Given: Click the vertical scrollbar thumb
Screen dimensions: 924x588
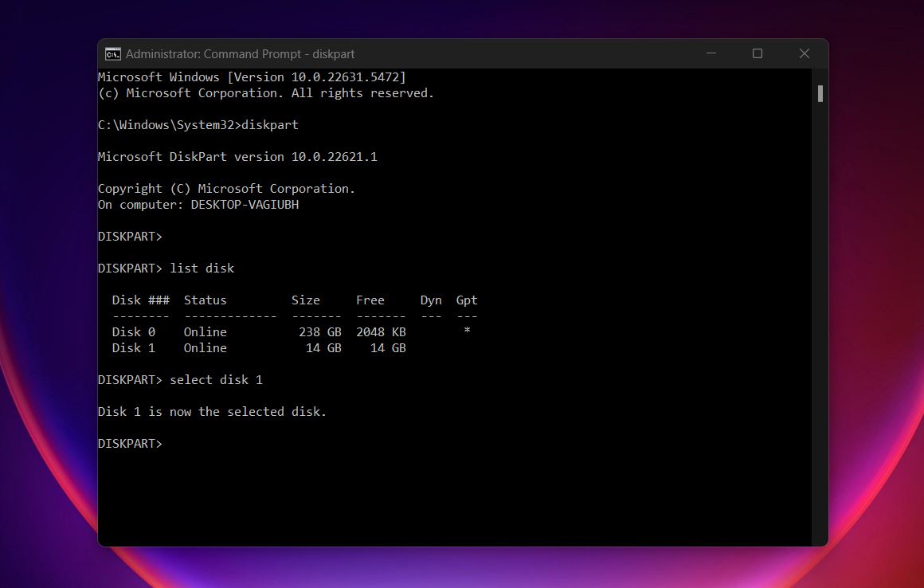Looking at the screenshot, I should [820, 94].
